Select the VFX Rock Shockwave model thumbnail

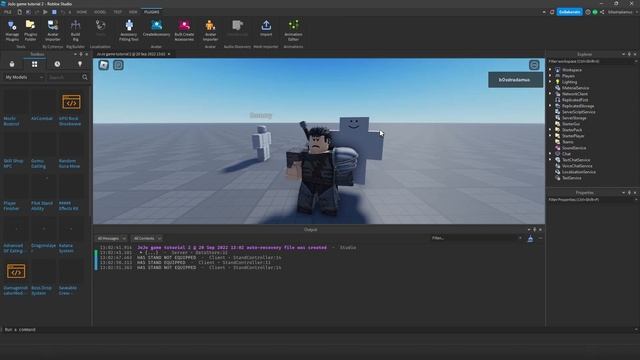[x=71, y=102]
